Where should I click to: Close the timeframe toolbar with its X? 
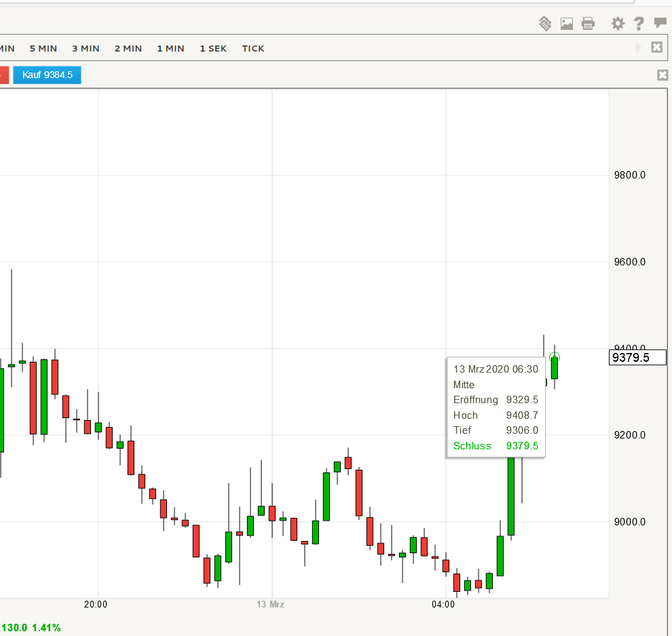click(656, 47)
